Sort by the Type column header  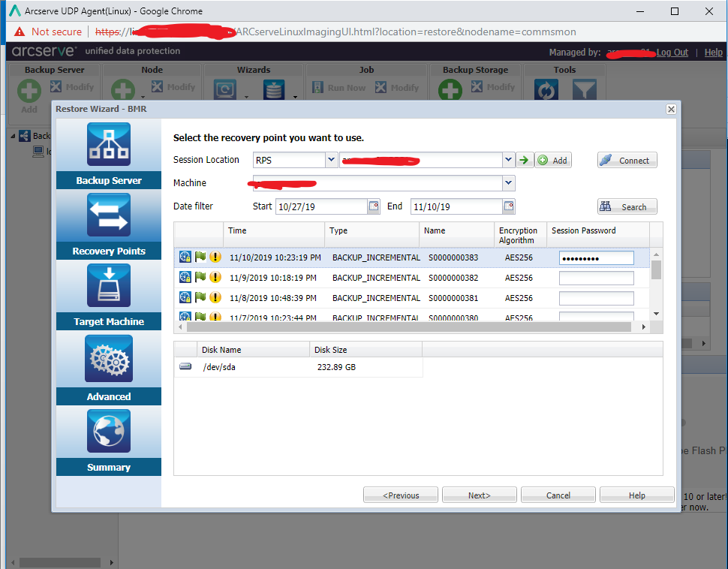[372, 234]
